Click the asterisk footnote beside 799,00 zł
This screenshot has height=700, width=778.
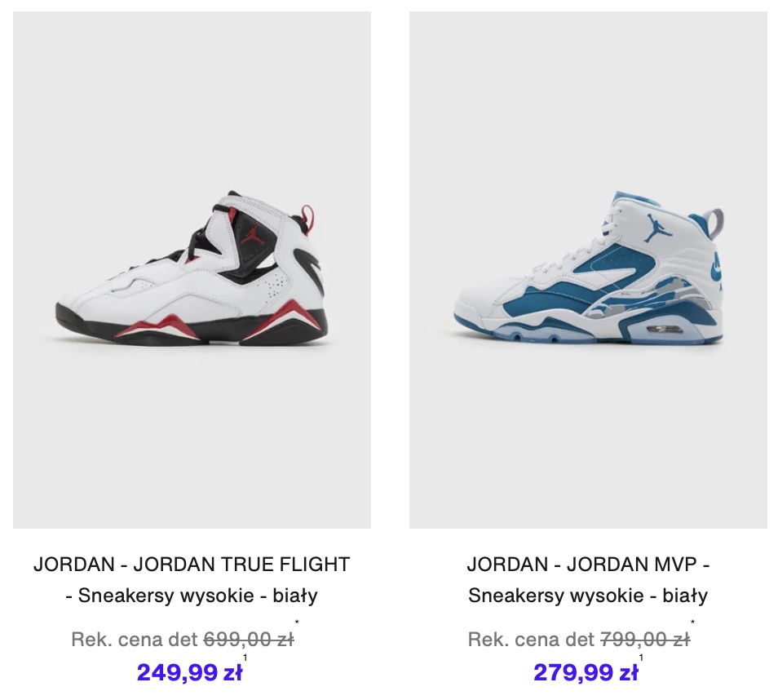(x=692, y=622)
